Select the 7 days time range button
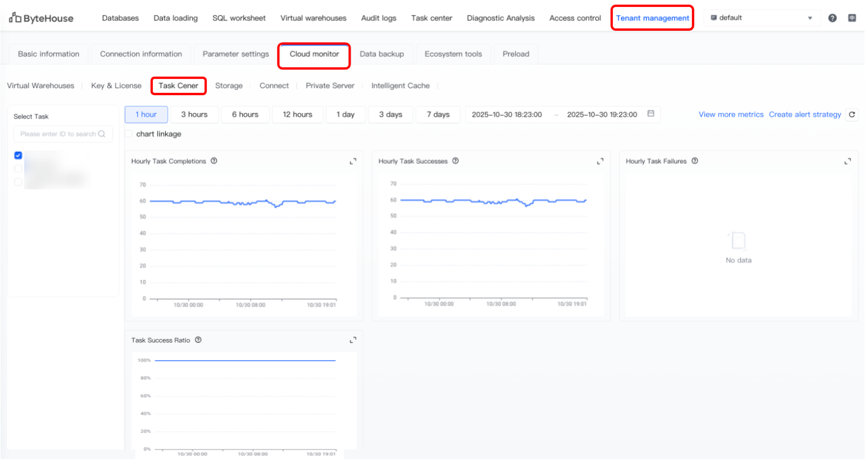Screen dimensions: 868x460 point(438,115)
